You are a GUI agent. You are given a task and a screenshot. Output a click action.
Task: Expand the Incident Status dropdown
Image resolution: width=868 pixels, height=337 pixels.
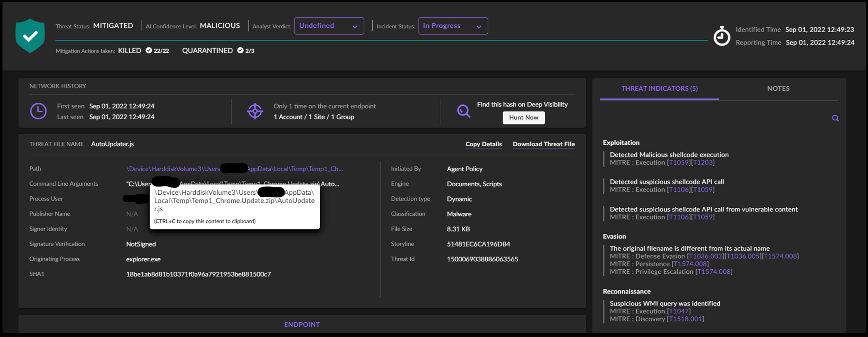click(453, 26)
